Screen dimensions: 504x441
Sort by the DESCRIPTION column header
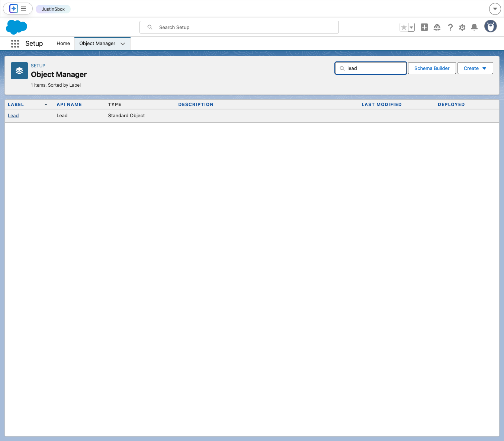(x=196, y=105)
